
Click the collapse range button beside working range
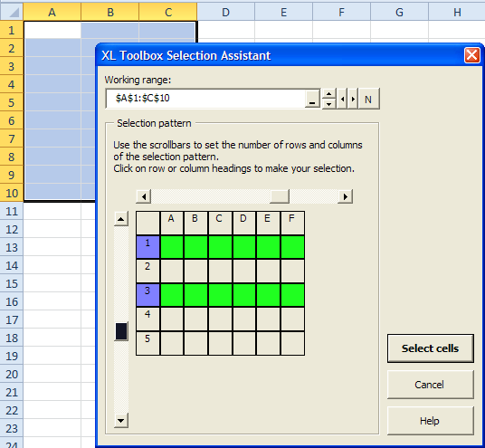(x=312, y=99)
